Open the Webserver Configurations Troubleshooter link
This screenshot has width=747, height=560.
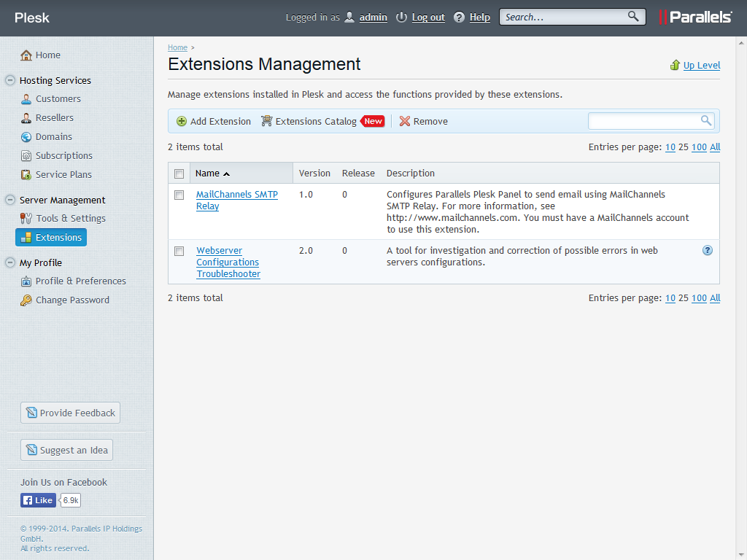228,262
